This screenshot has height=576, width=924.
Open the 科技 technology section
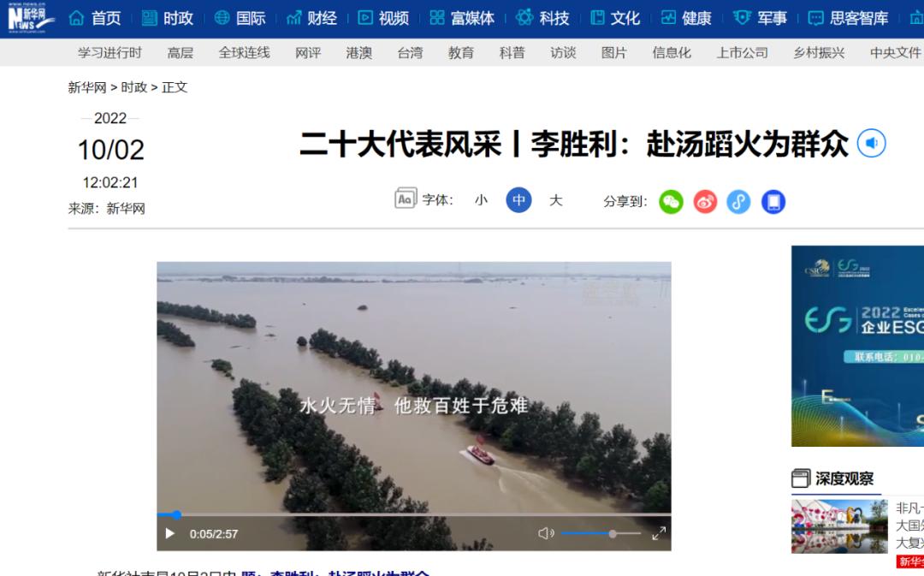click(542, 18)
